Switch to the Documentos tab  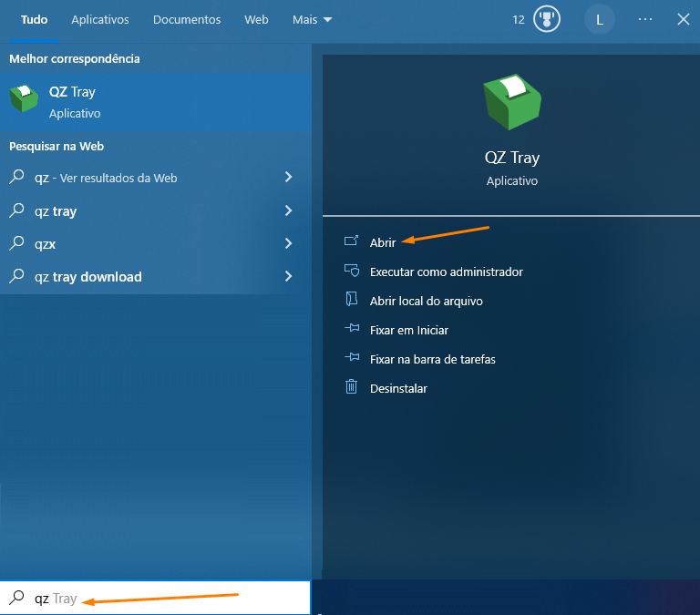pyautogui.click(x=187, y=20)
